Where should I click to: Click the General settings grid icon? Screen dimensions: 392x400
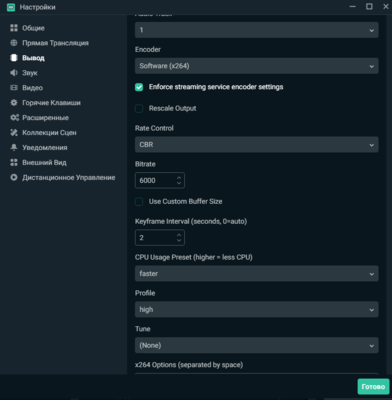14,28
